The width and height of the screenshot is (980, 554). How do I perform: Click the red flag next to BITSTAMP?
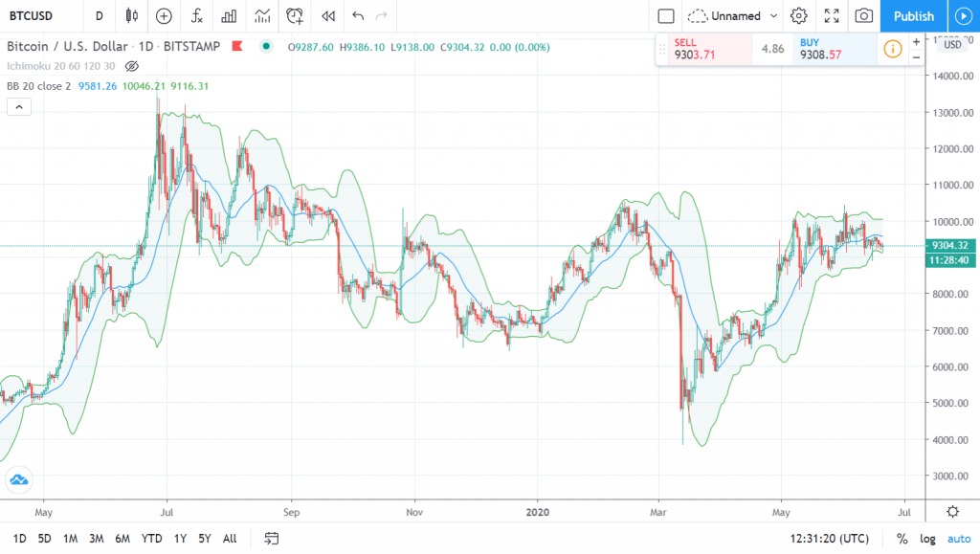click(237, 46)
